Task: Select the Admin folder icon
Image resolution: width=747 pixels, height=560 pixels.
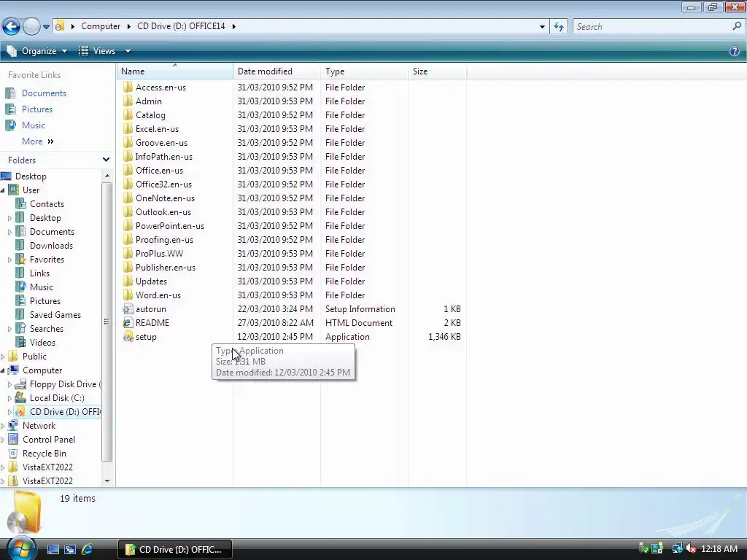Action: pos(128,101)
